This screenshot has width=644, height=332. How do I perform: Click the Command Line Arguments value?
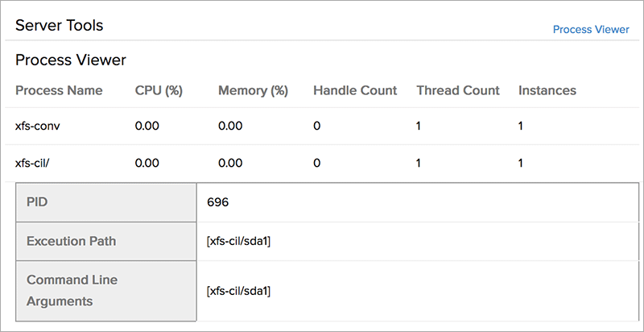[238, 290]
